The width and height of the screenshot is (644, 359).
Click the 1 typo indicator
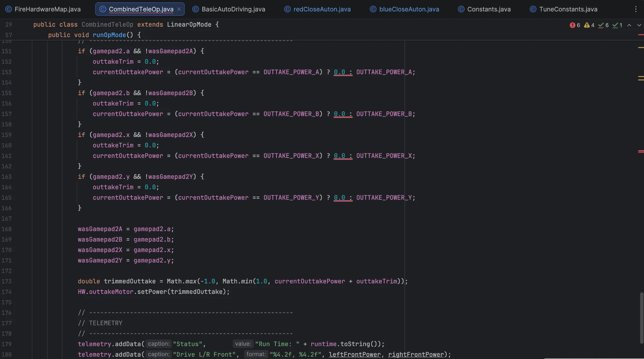pyautogui.click(x=617, y=25)
